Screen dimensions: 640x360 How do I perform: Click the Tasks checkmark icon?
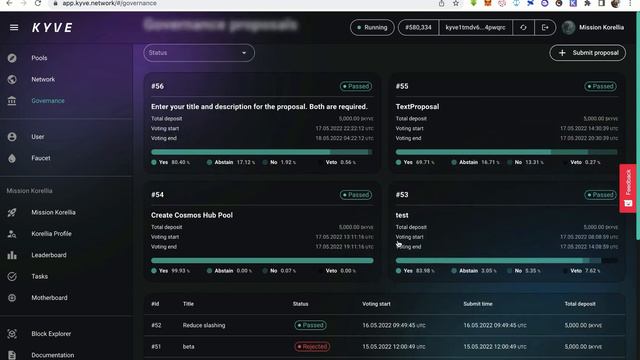[x=12, y=276]
